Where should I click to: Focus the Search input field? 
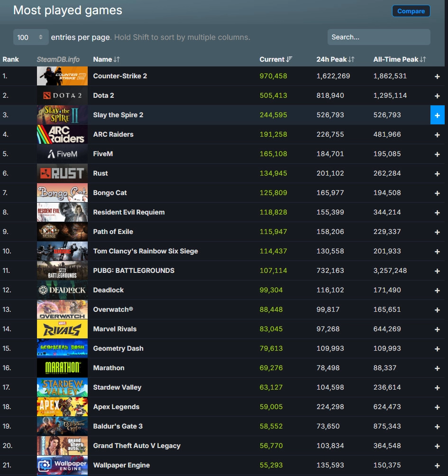coord(378,37)
